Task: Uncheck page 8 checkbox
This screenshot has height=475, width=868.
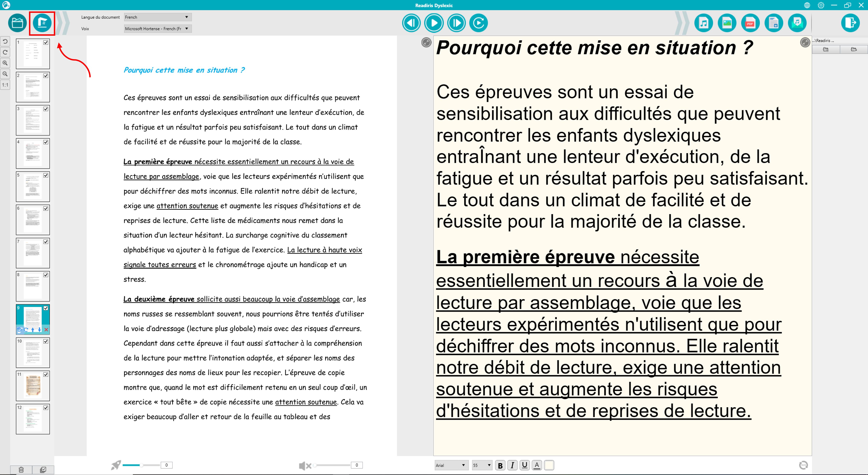Action: [46, 275]
